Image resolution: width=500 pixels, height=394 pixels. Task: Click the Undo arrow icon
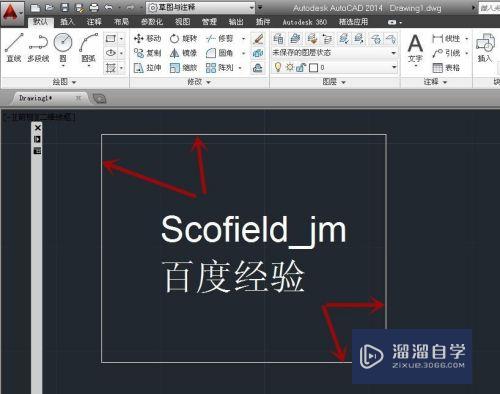click(109, 7)
